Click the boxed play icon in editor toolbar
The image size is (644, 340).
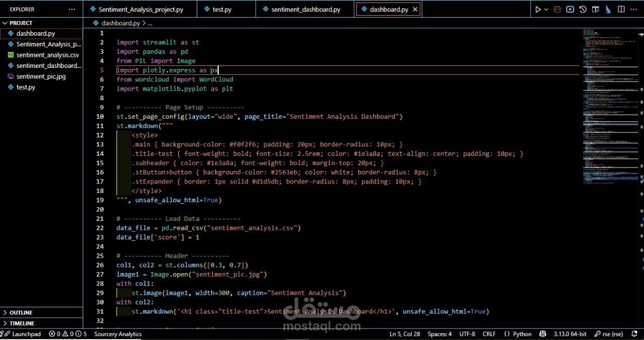(x=570, y=10)
